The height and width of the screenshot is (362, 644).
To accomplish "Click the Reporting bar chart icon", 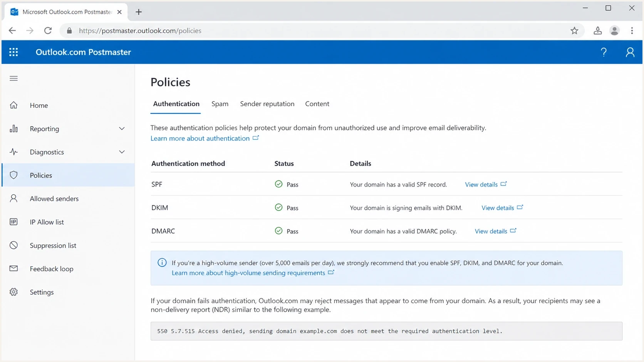I will tap(14, 128).
